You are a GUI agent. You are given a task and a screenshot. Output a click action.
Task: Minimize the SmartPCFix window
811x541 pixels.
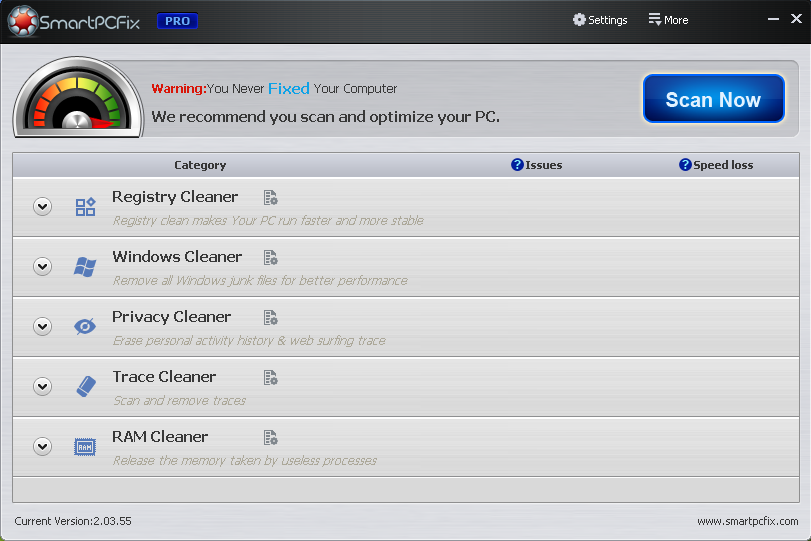pyautogui.click(x=773, y=19)
